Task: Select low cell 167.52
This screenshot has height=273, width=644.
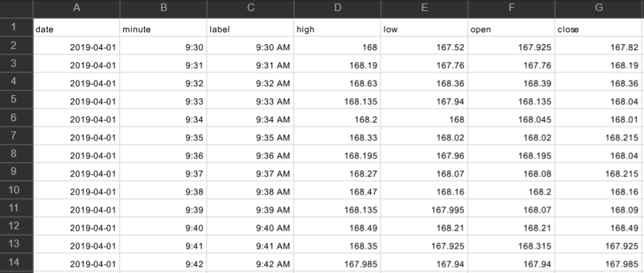Action: click(425, 45)
